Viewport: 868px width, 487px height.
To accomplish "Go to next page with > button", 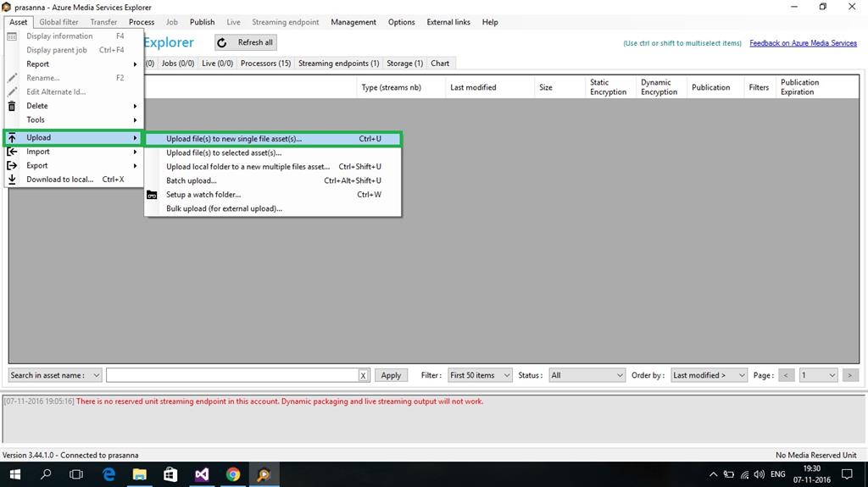I will tap(849, 375).
